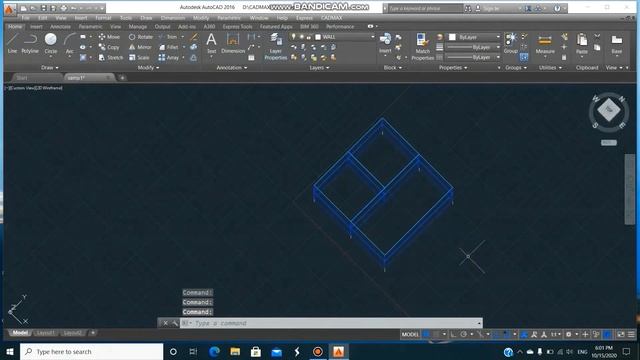Switch to the Insert ribbon tab
The image size is (640, 360).
36,27
